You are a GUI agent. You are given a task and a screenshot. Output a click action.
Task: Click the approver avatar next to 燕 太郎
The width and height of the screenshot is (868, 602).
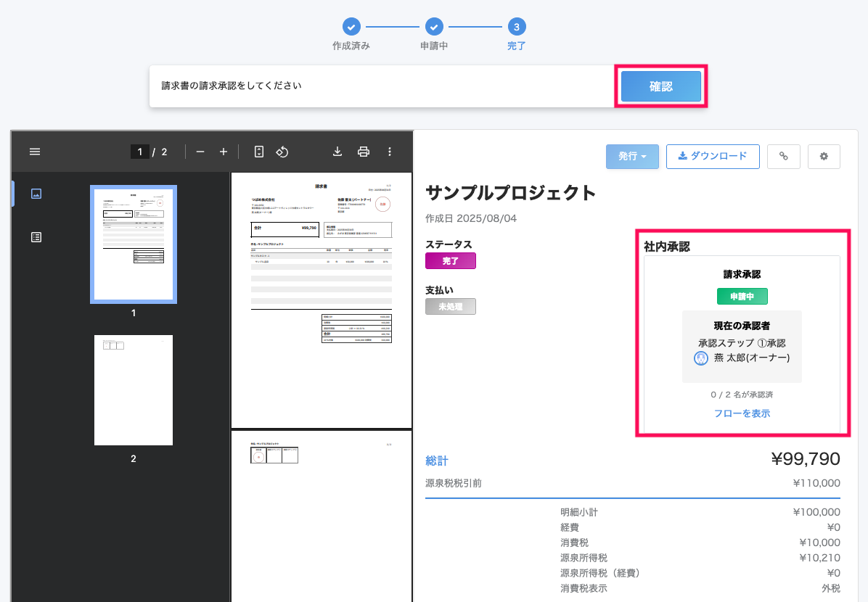pyautogui.click(x=701, y=358)
